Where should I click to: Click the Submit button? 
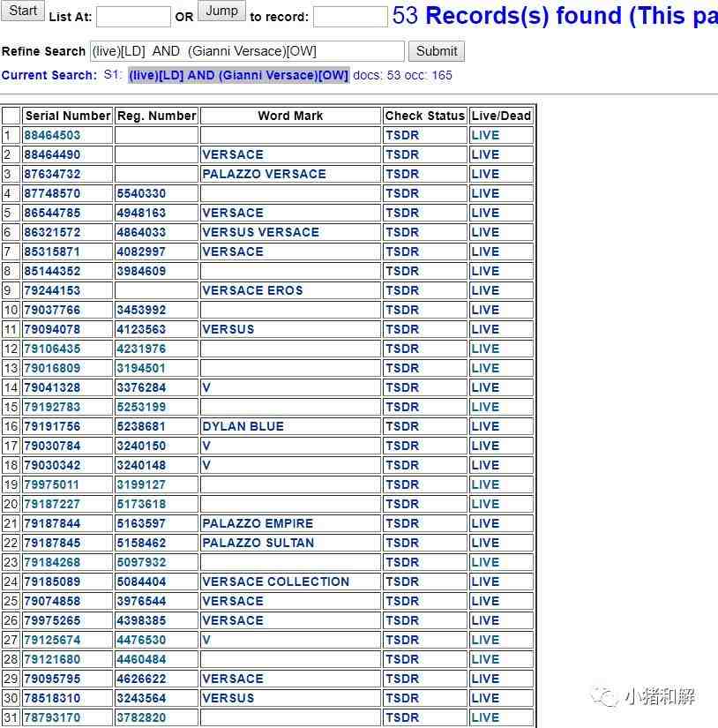click(437, 51)
